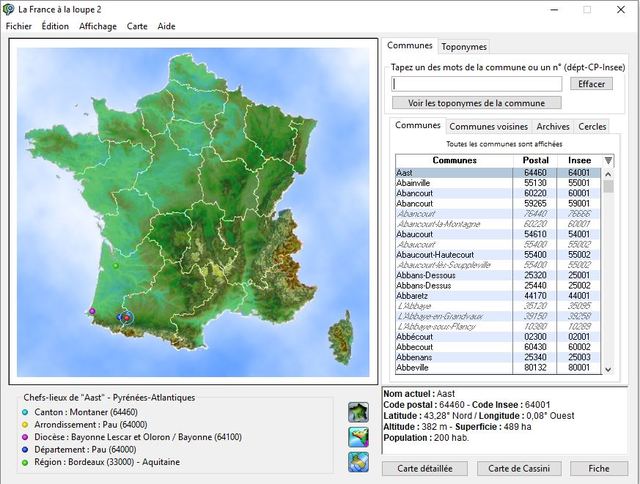Select the Aast row in list
Image resolution: width=640 pixels, height=484 pixels.
[x=498, y=173]
